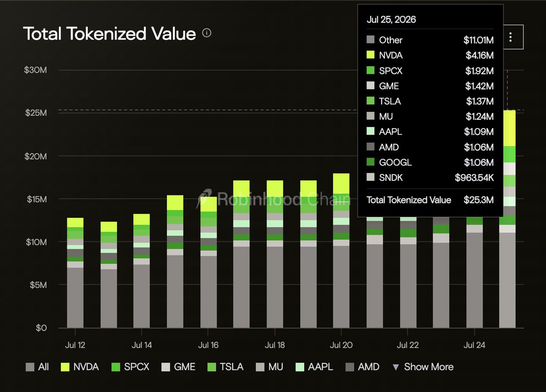Select the Jul 20 bar
Image resolution: width=546 pixels, height=392 pixels.
pos(341,251)
